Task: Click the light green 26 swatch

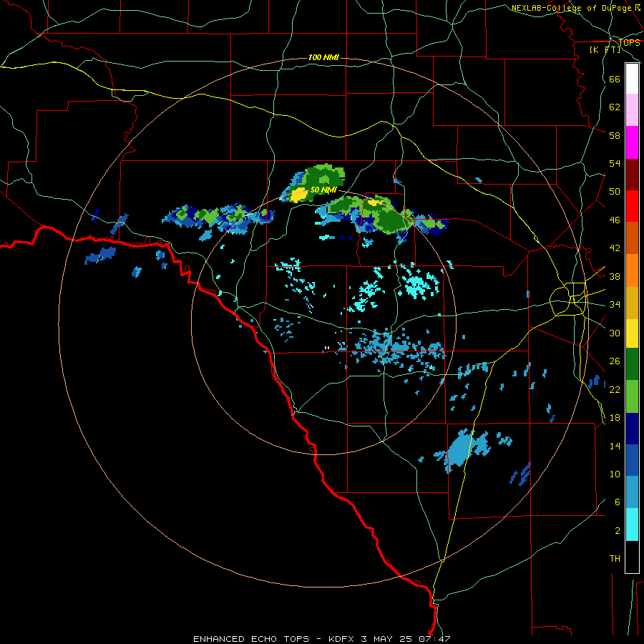Action: (x=632, y=396)
